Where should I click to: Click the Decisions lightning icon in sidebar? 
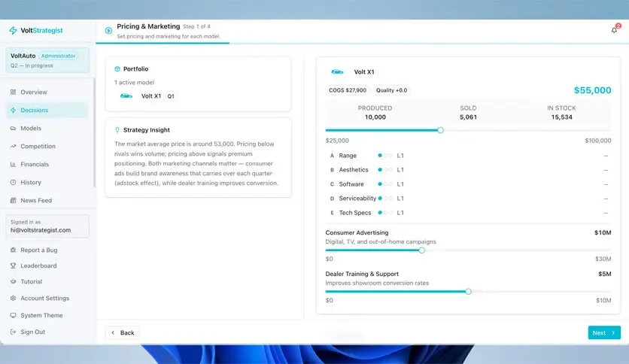click(14, 111)
